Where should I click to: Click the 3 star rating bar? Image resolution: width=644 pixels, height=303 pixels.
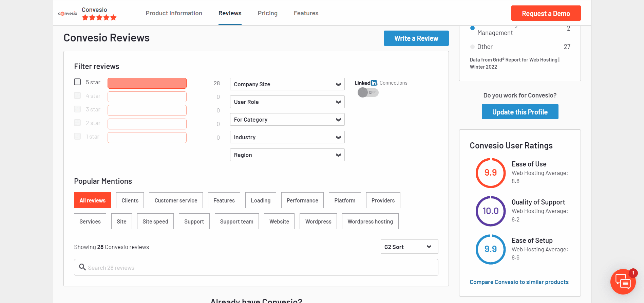tap(147, 110)
